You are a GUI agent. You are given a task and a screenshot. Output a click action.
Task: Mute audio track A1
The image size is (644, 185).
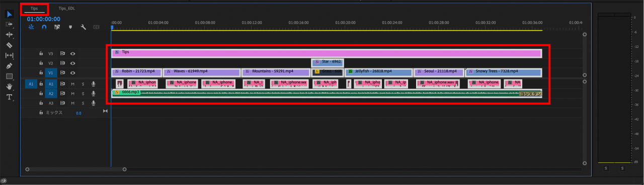[x=73, y=84]
